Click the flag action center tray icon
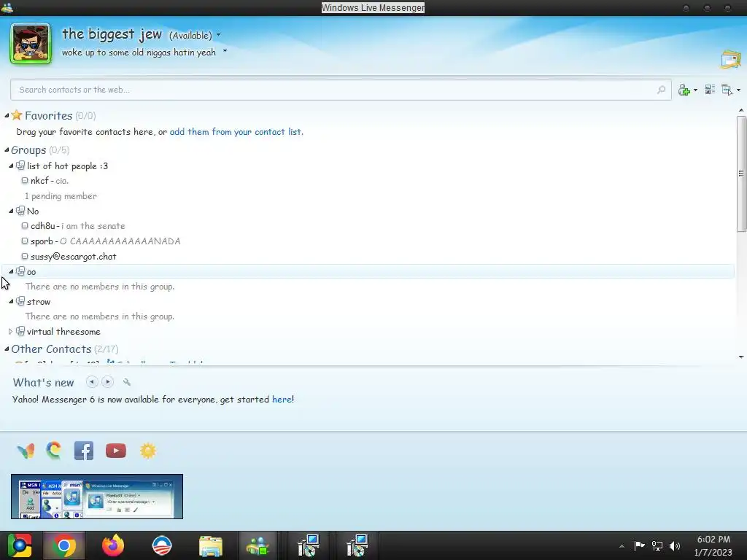 (639, 545)
